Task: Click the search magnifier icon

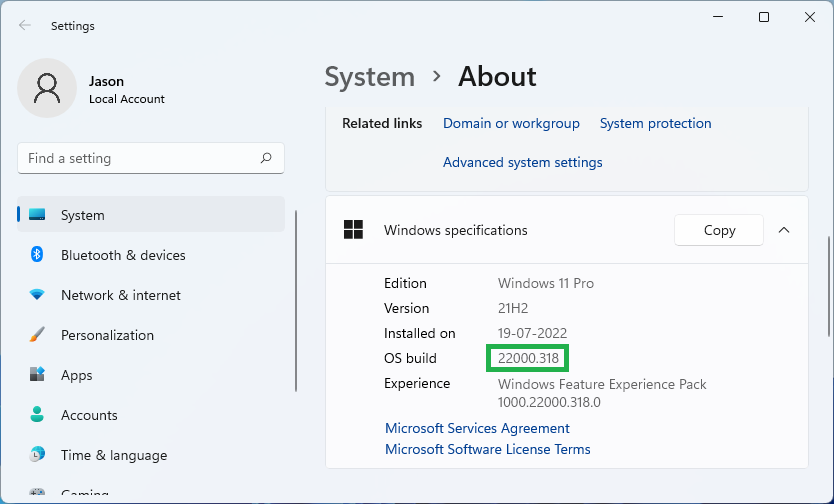Action: [266, 158]
